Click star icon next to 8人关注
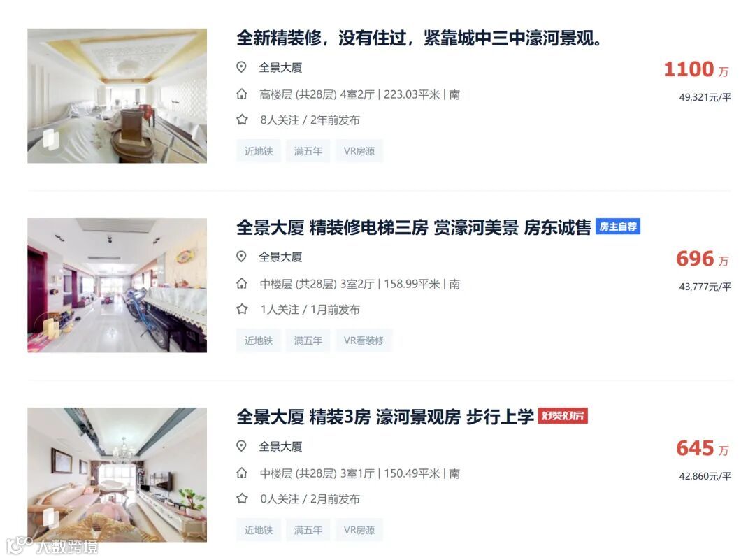Image resolution: width=755 pixels, height=560 pixels. pos(242,120)
